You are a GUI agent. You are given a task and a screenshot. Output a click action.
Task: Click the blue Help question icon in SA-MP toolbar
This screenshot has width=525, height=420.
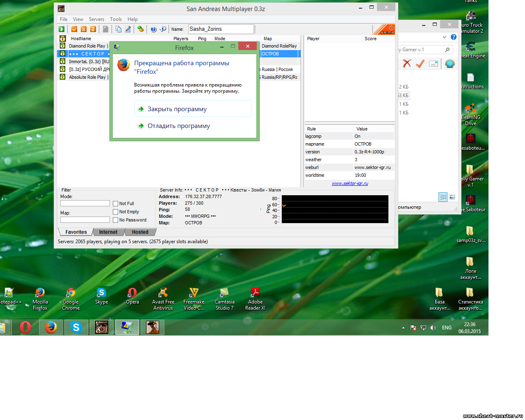point(153,29)
